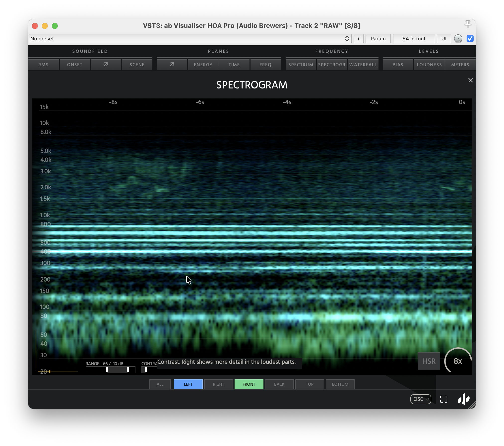Open the METERS levels tab
504x446 pixels.
(x=460, y=65)
